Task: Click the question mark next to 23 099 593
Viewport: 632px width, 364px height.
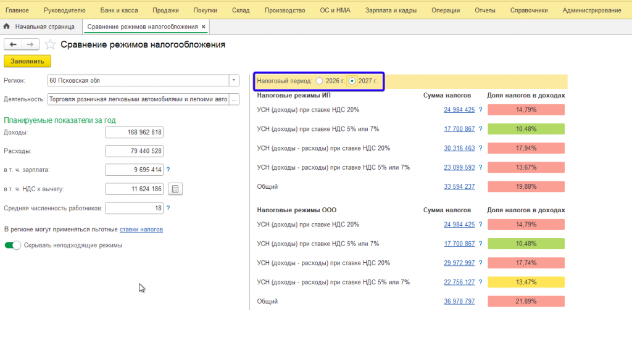Action: tap(480, 167)
